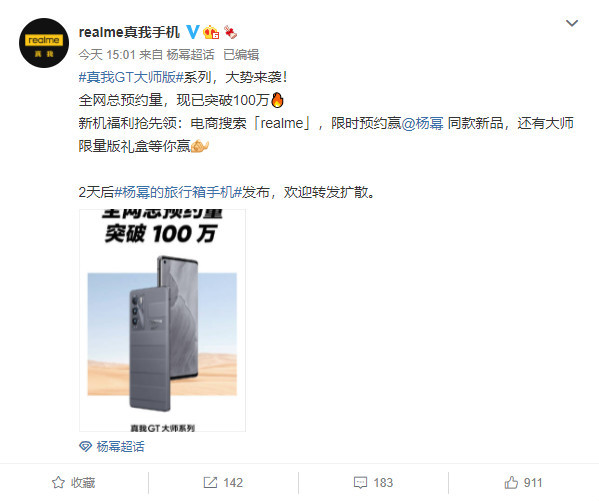Click the blue verified V badge
Image resolution: width=599 pixels, height=501 pixels.
(193, 32)
